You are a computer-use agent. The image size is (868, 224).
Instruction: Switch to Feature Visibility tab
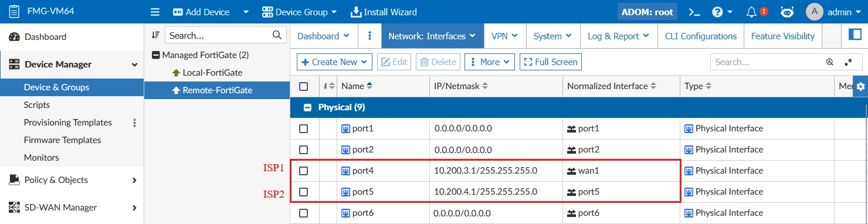pyautogui.click(x=783, y=36)
